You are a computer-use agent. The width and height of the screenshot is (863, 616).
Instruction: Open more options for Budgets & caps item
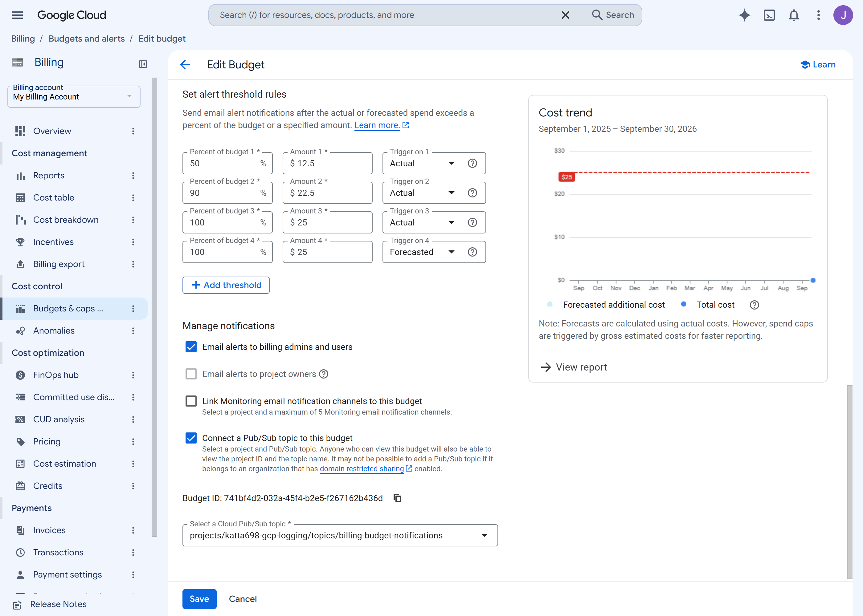point(133,309)
